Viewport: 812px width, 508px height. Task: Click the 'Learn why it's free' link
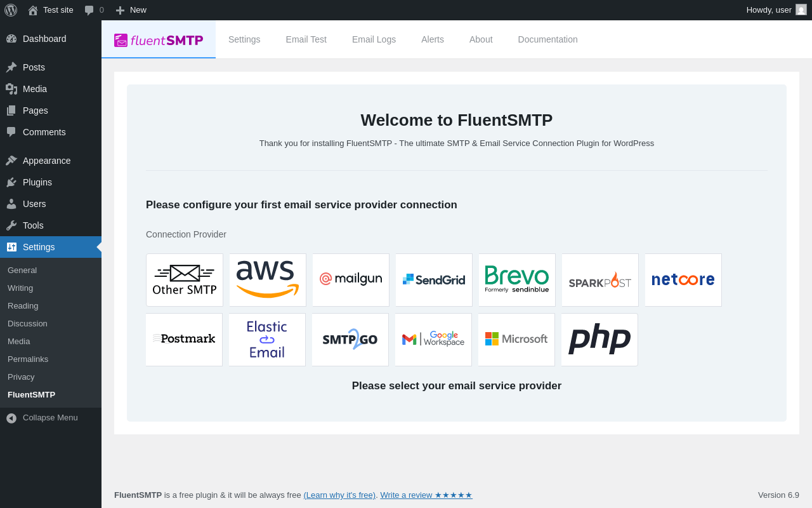pyautogui.click(x=339, y=495)
